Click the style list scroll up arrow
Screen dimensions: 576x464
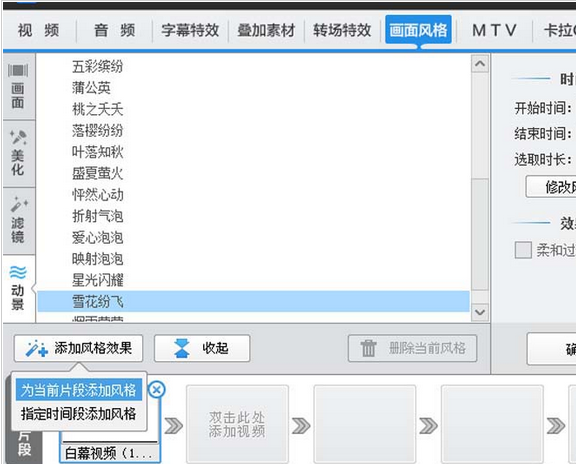480,64
